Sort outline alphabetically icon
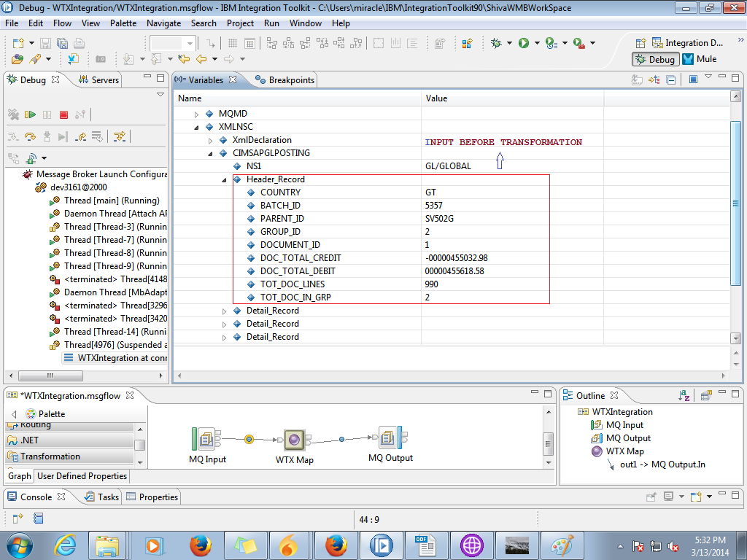Viewport: 747px width, 560px height. (684, 395)
